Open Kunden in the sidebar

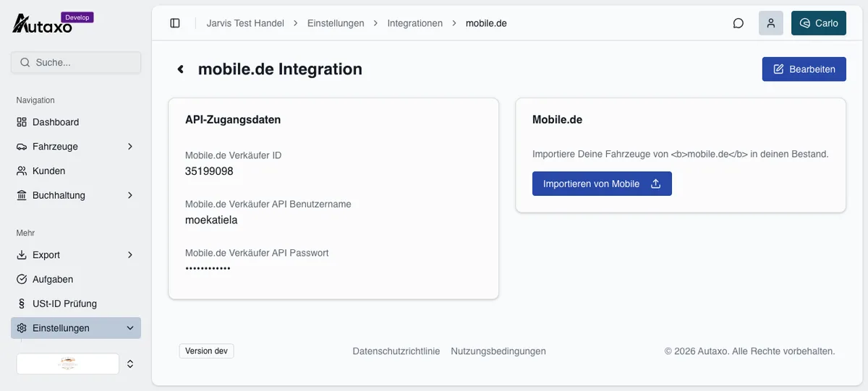[76, 171]
